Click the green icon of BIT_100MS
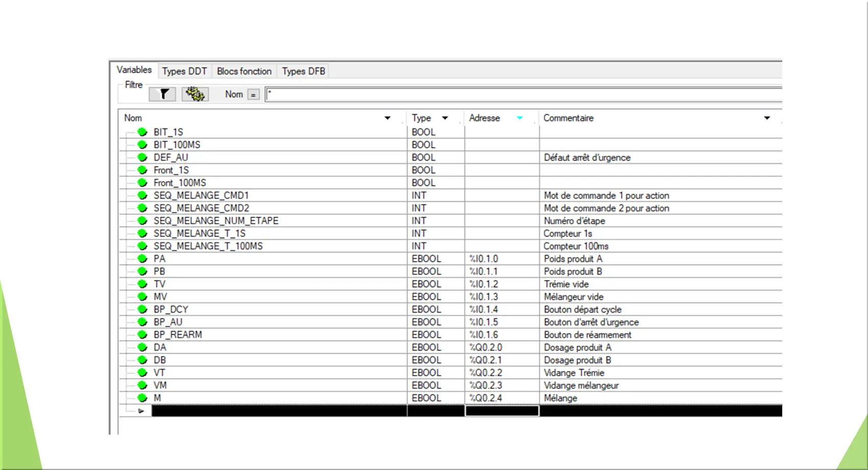This screenshot has width=868, height=470. 142,145
